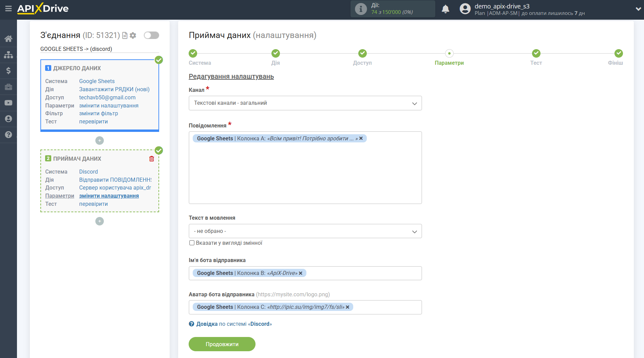Viewport: 644px width, 358px height.
Task: Click the ПРИЙМАЧ ДАНИХ block header
Action: coord(77,159)
